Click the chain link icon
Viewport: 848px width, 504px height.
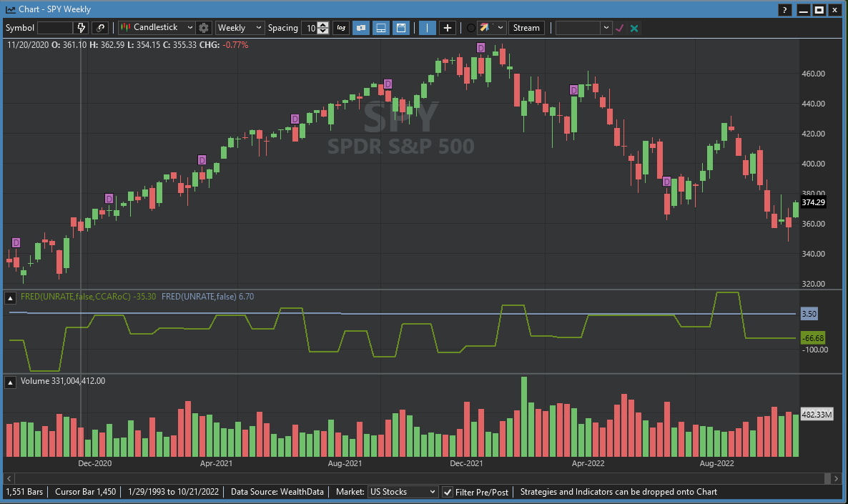click(x=101, y=28)
